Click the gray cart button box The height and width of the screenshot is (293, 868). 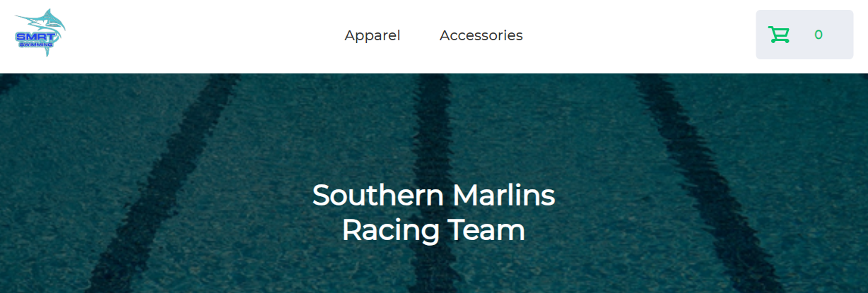tap(804, 35)
